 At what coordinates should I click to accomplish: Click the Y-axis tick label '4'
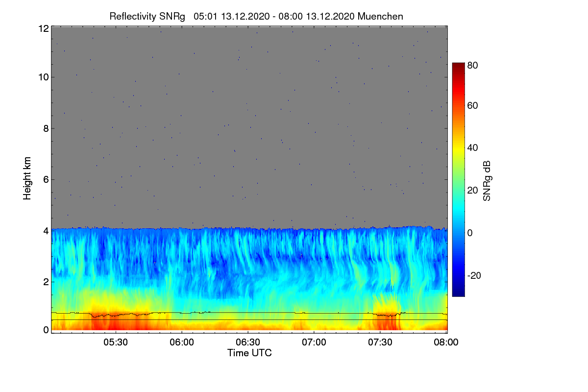coord(46,230)
